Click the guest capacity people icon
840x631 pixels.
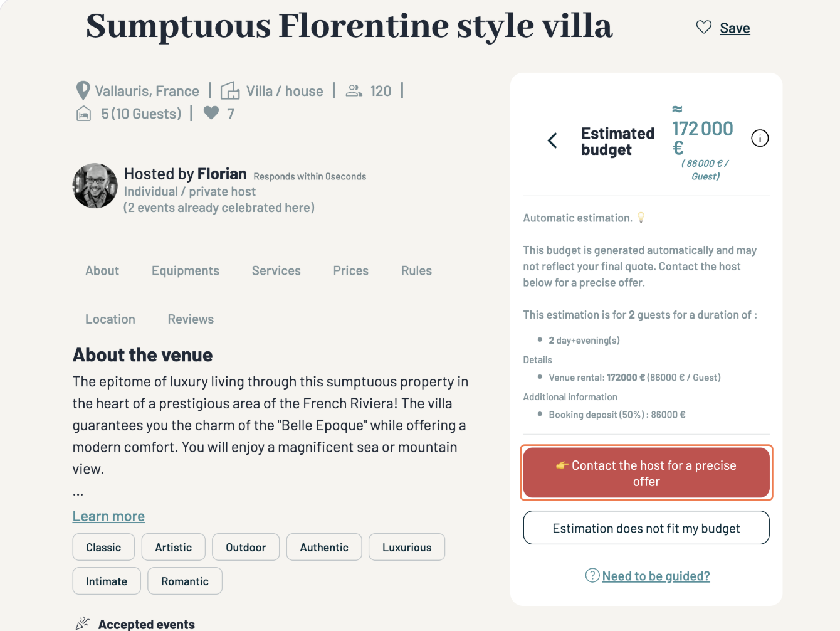point(354,91)
